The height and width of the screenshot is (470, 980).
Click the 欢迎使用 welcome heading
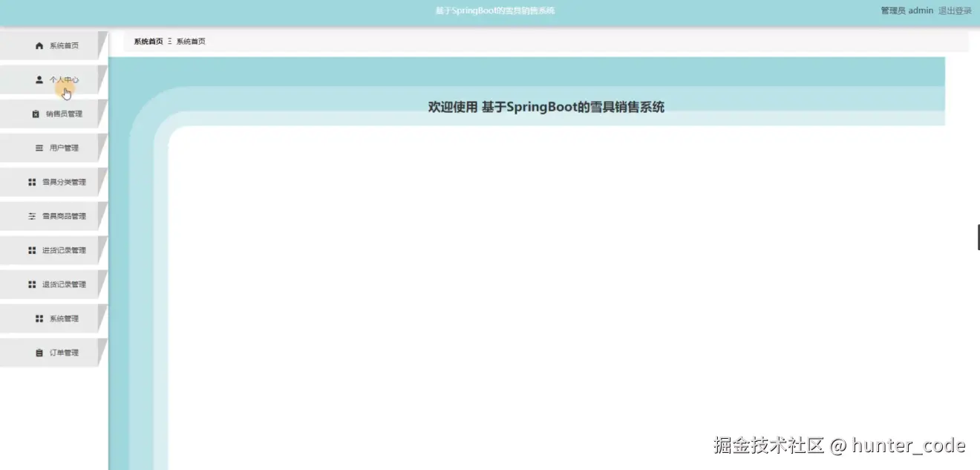546,107
